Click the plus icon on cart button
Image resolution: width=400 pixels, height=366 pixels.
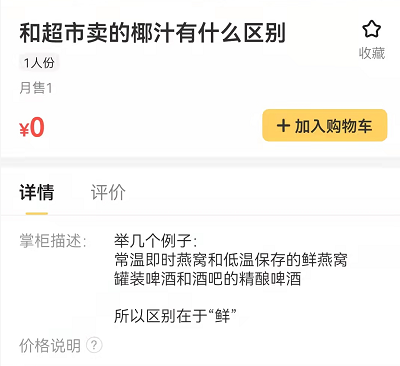283,126
